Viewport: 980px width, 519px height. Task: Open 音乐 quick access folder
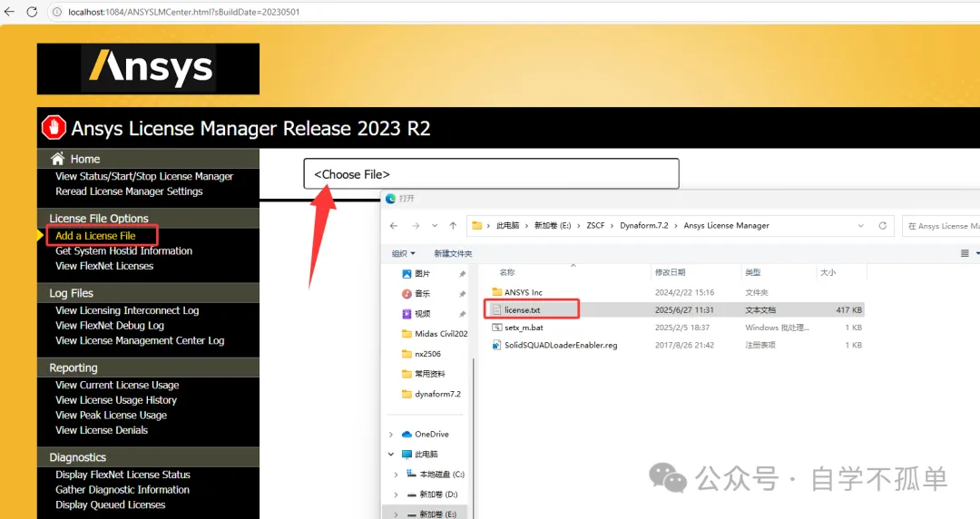click(423, 294)
